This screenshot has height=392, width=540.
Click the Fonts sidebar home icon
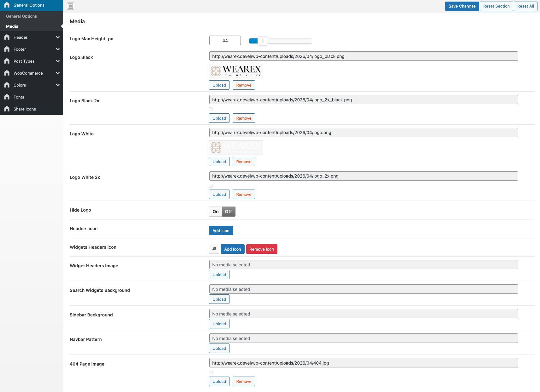[7, 97]
